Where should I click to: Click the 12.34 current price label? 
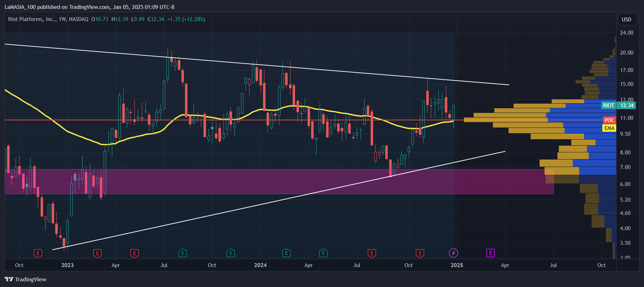(x=627, y=105)
